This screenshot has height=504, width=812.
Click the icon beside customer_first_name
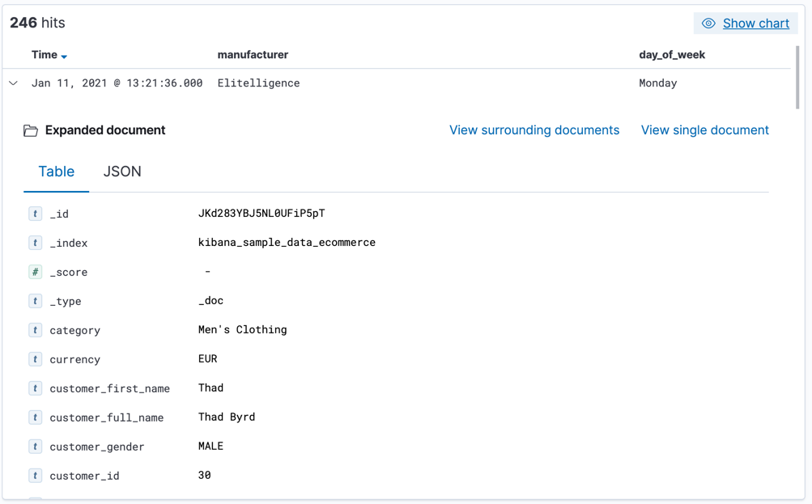coord(35,388)
